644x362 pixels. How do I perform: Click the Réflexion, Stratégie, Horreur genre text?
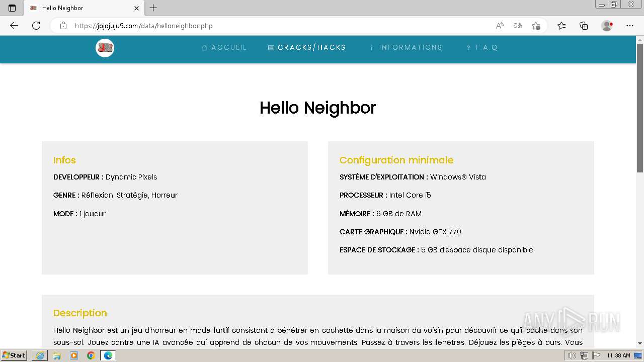[x=129, y=195]
